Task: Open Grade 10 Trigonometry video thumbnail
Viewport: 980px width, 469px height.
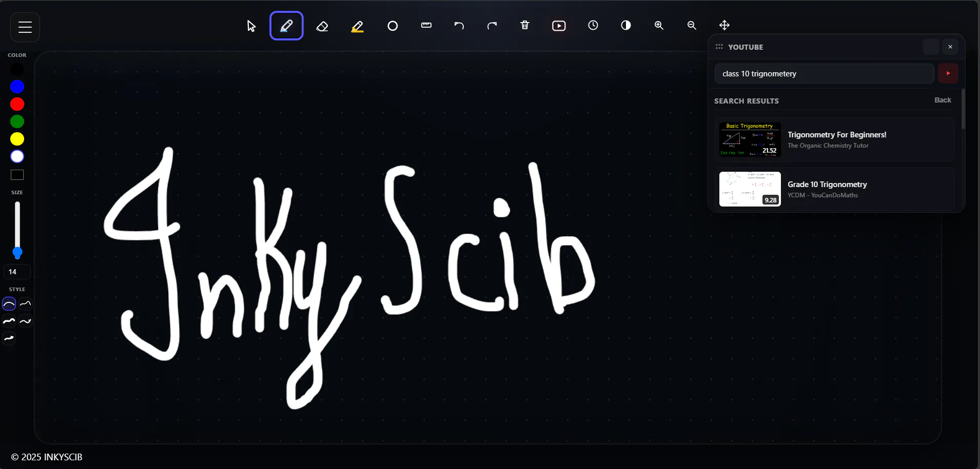Action: click(x=750, y=189)
